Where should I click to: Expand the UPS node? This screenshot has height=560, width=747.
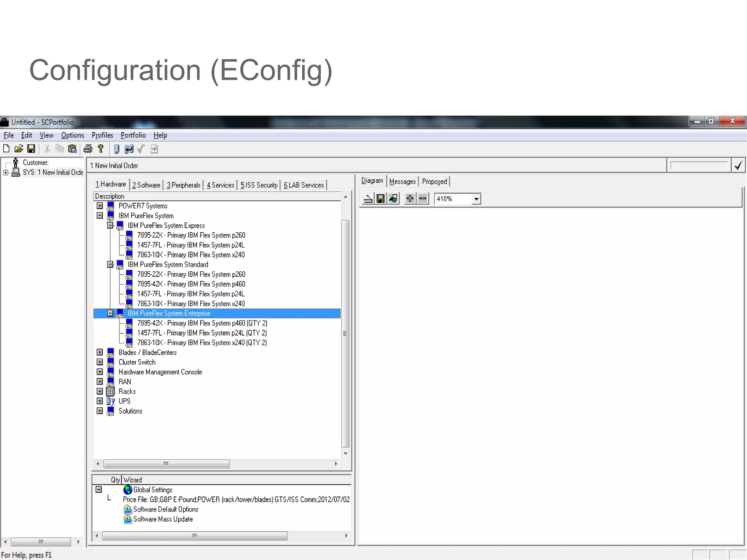[100, 401]
